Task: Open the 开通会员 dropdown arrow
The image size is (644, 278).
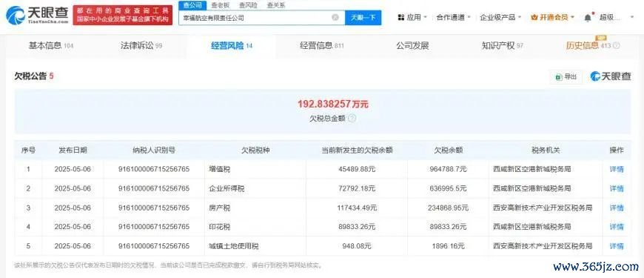Action: point(572,17)
